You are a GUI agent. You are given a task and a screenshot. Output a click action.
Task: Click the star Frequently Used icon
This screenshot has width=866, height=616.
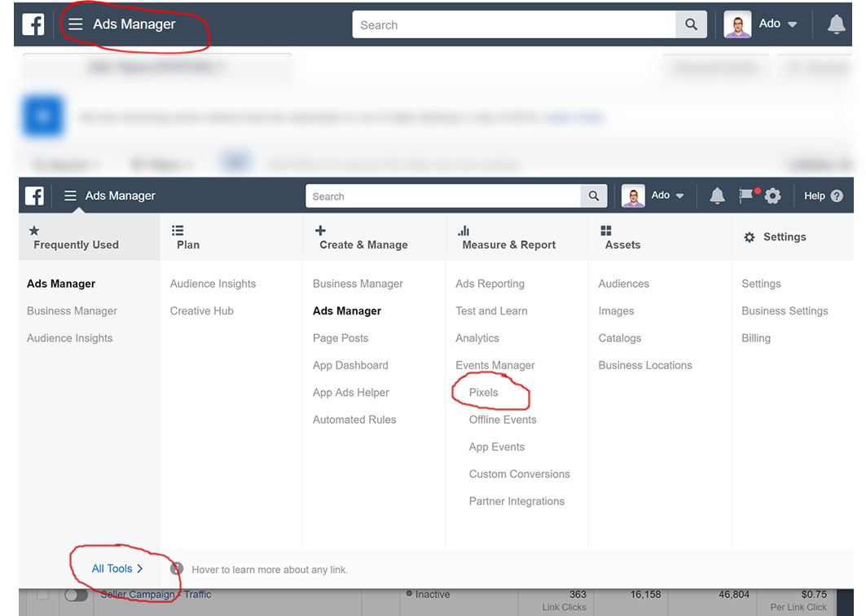[34, 231]
